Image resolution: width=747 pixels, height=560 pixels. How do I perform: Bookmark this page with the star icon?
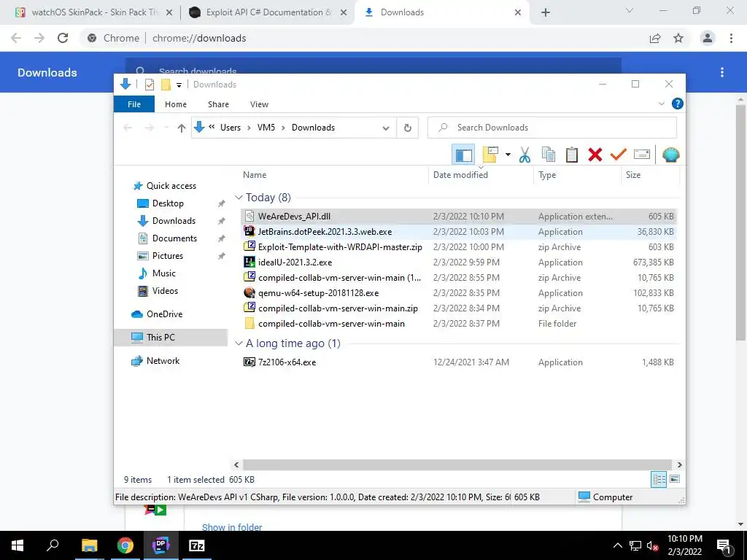[x=678, y=38]
